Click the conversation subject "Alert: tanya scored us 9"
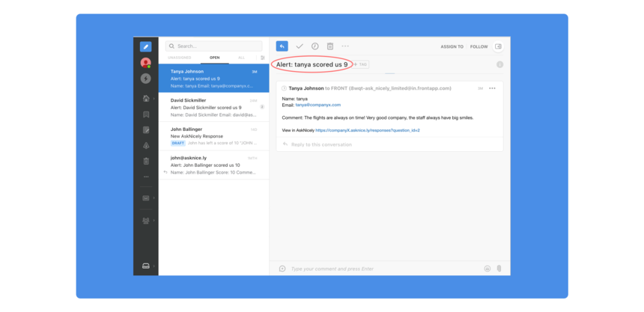 pyautogui.click(x=312, y=64)
